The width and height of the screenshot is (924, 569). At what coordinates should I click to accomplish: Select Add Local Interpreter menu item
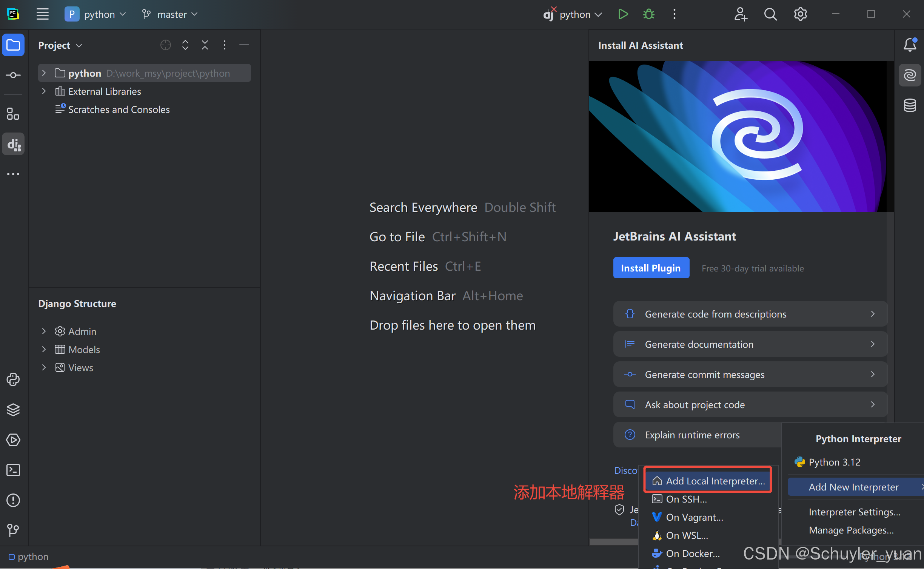708,481
